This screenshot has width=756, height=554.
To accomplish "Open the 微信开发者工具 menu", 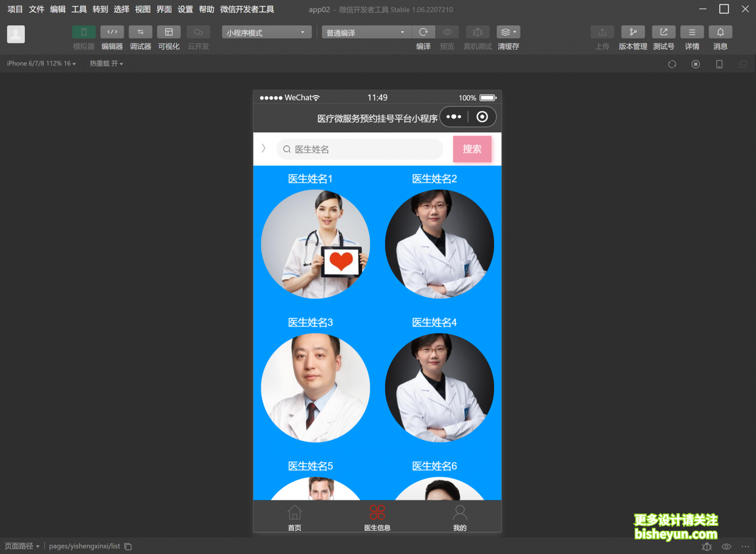I will point(247,9).
